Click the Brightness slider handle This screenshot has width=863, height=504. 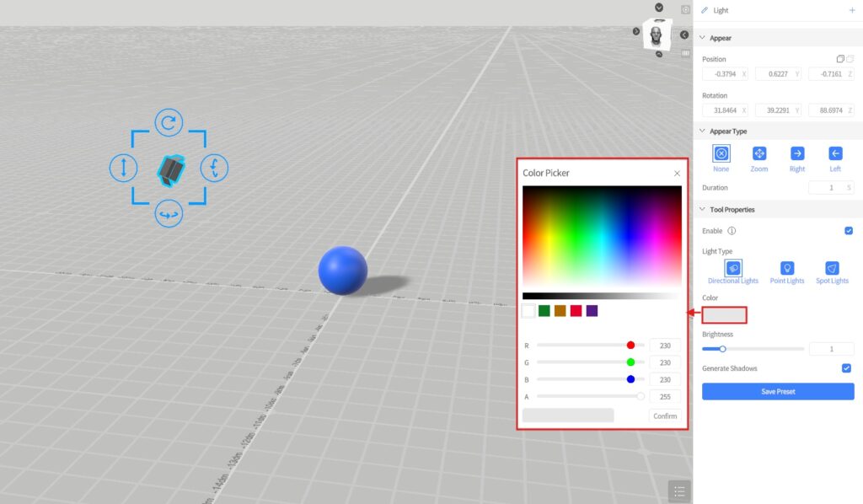pyautogui.click(x=722, y=349)
